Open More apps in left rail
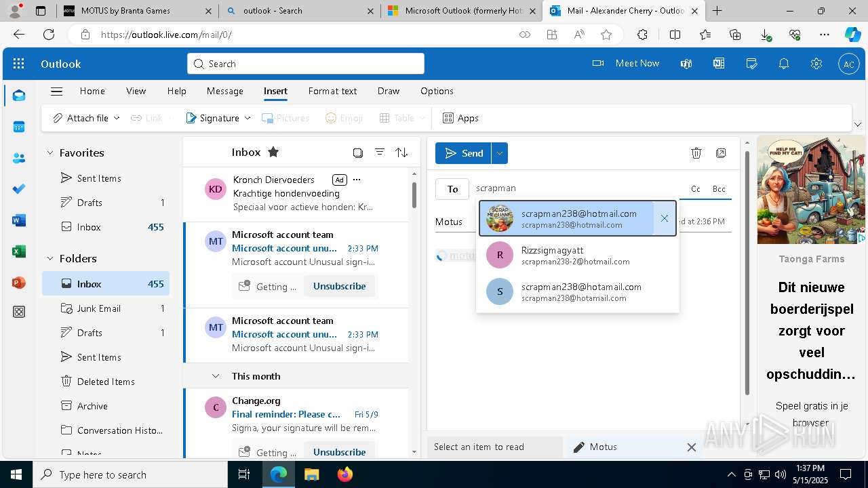Image resolution: width=868 pixels, height=488 pixels. 19,312
